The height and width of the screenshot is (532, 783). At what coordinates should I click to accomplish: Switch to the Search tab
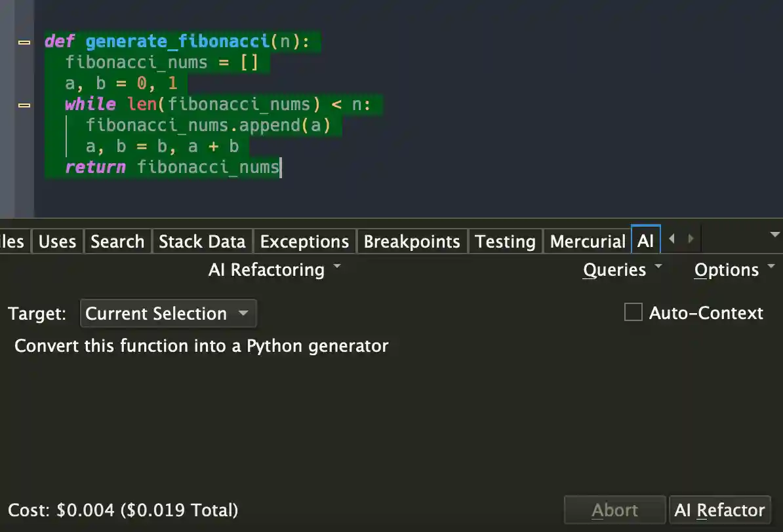(117, 241)
